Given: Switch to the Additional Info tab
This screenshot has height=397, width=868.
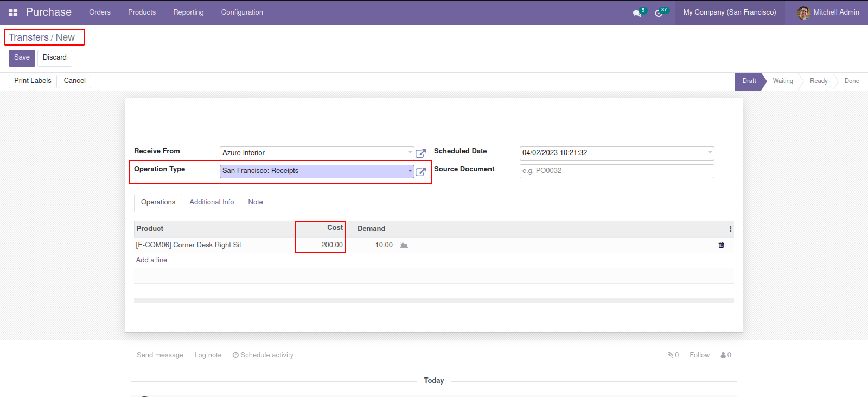Looking at the screenshot, I should pos(212,202).
